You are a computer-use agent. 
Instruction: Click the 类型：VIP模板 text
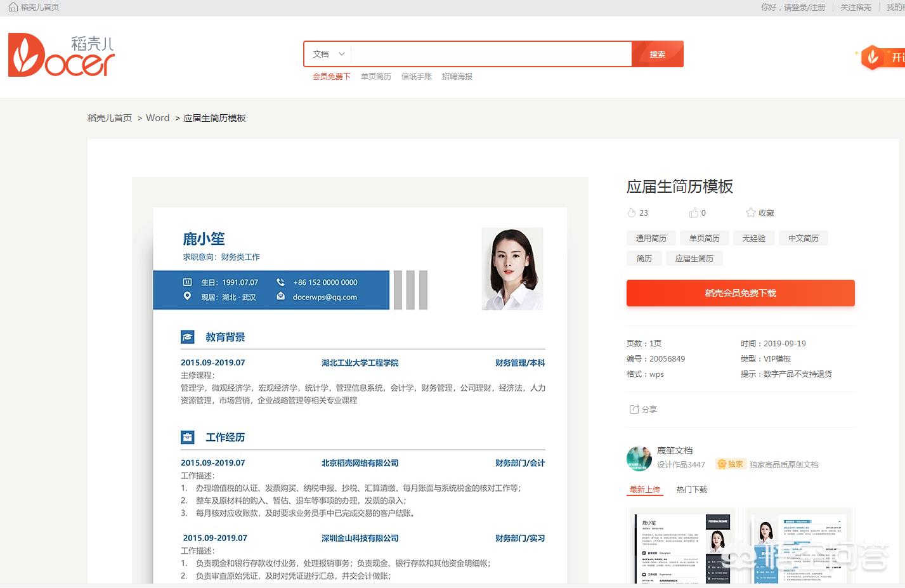(765, 358)
